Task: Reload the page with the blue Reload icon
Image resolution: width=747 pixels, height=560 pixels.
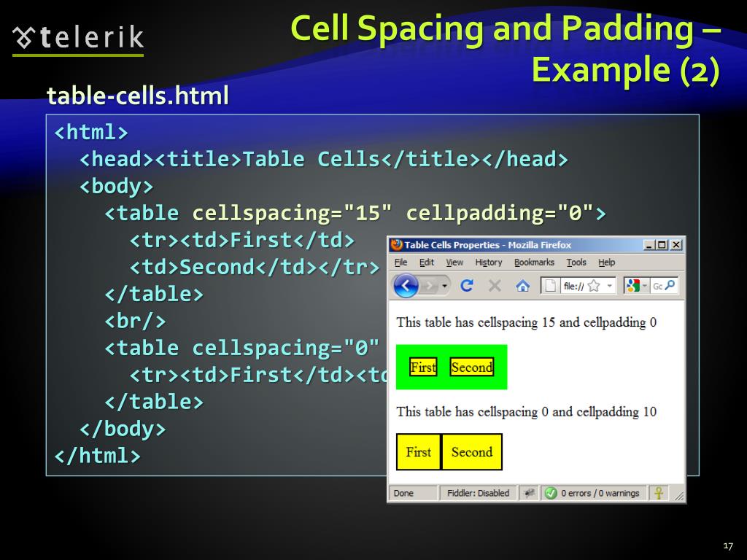Action: point(467,285)
